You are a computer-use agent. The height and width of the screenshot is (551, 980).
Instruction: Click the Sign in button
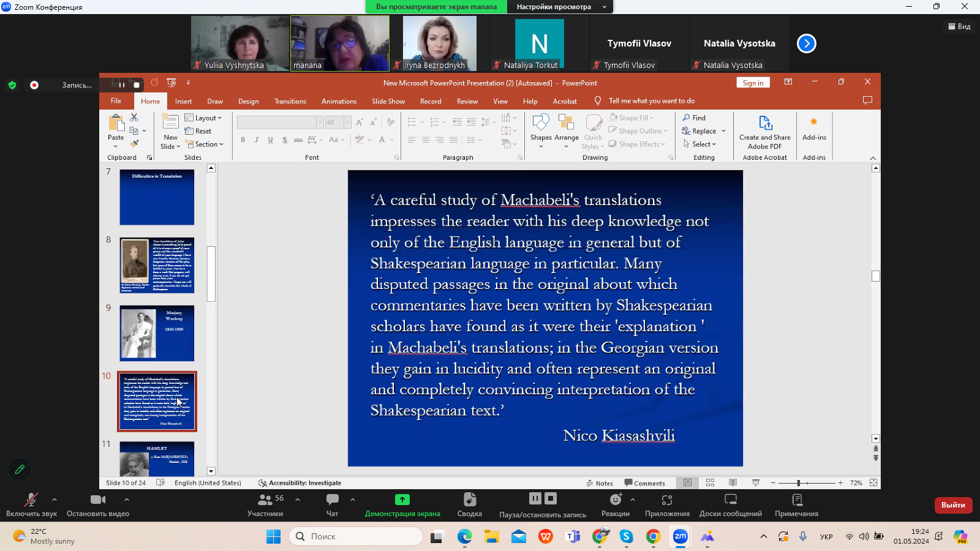point(753,83)
